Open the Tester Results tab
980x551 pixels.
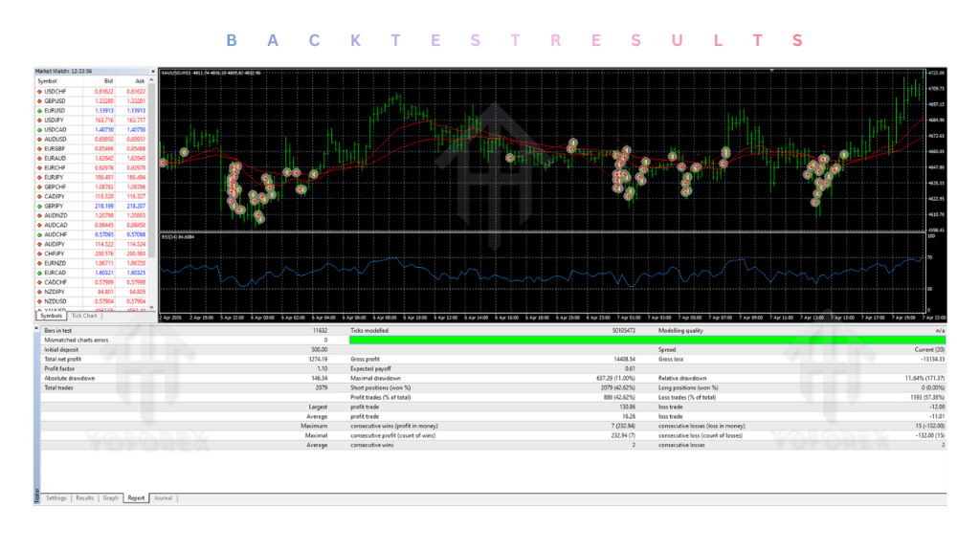coord(84,497)
